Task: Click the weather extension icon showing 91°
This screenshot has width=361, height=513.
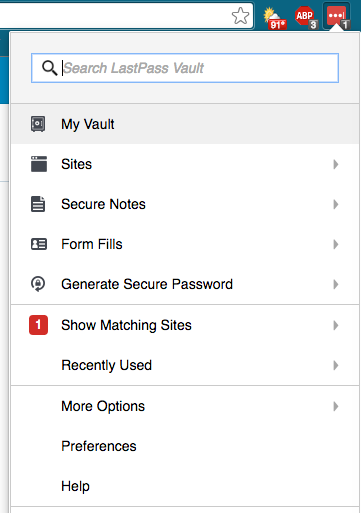Action: click(275, 19)
